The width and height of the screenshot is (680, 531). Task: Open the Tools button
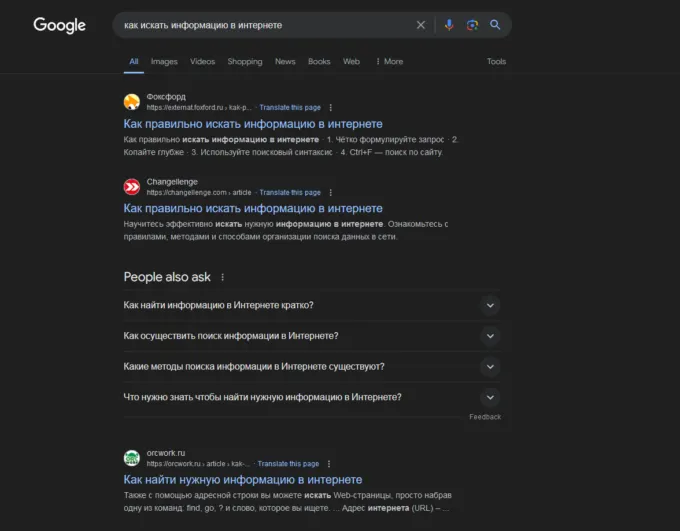496,61
